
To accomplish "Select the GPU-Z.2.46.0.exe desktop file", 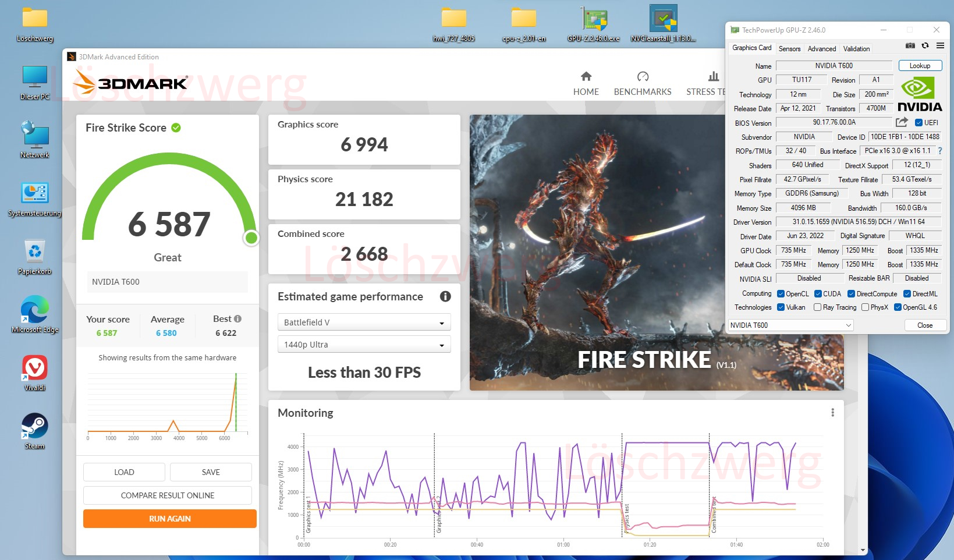I will tap(594, 24).
